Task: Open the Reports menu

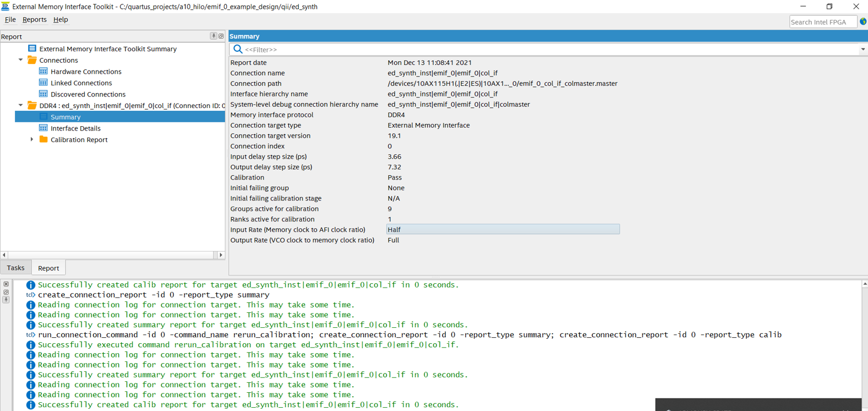Action: (34, 19)
